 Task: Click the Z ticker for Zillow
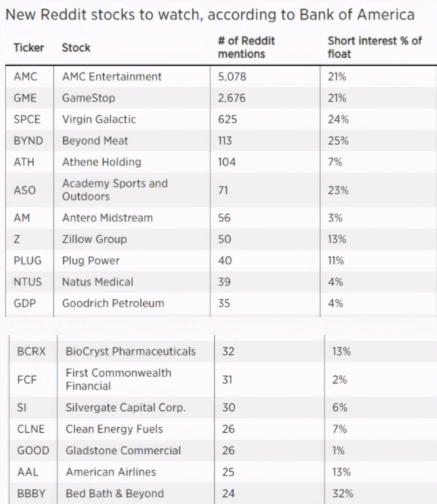pos(17,239)
